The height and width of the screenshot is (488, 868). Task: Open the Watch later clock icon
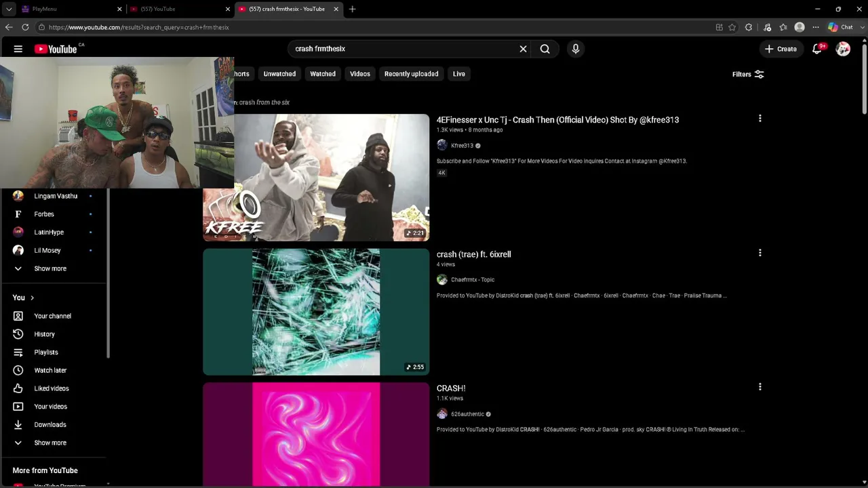[x=18, y=370]
